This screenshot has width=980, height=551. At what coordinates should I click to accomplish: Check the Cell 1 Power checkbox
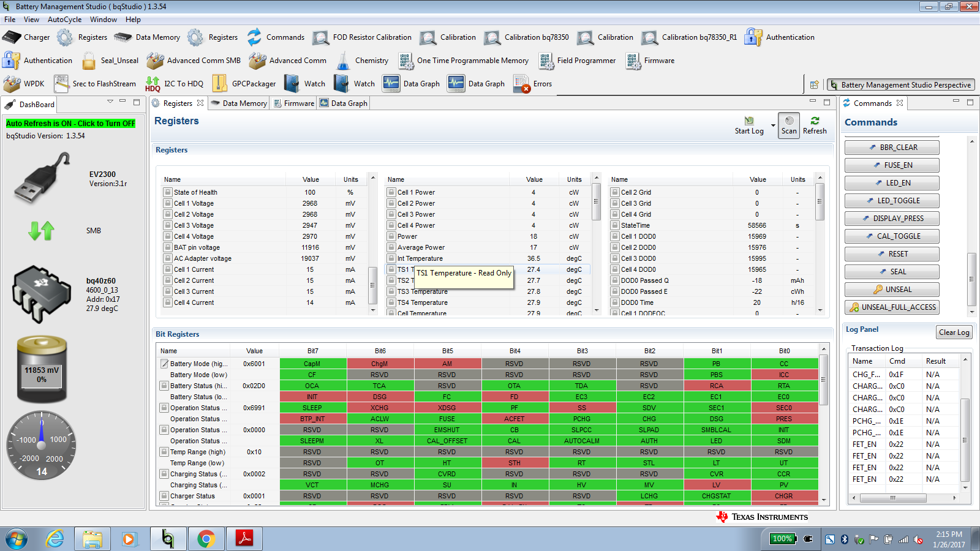click(391, 192)
